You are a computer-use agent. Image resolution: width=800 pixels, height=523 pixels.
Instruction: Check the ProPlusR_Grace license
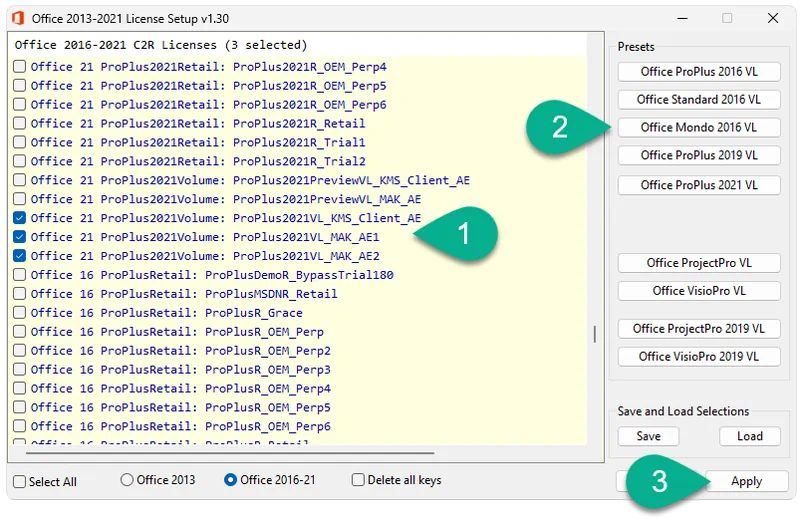tap(20, 313)
